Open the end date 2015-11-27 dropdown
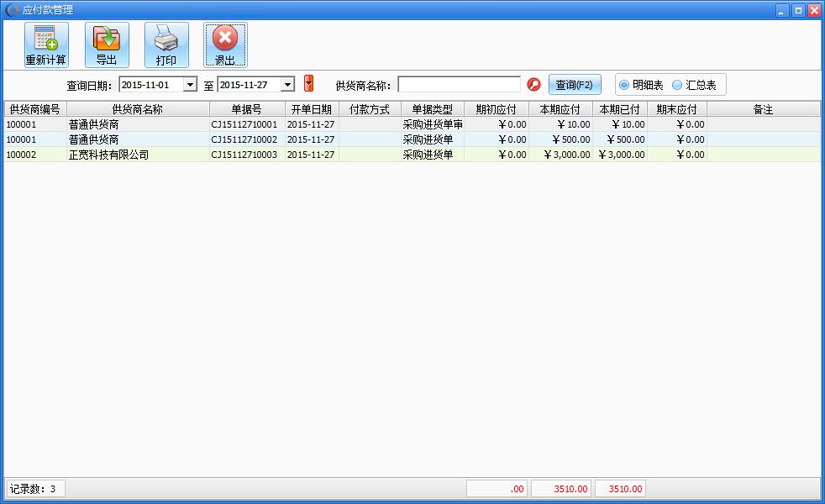The height and width of the screenshot is (504, 825). click(287, 84)
